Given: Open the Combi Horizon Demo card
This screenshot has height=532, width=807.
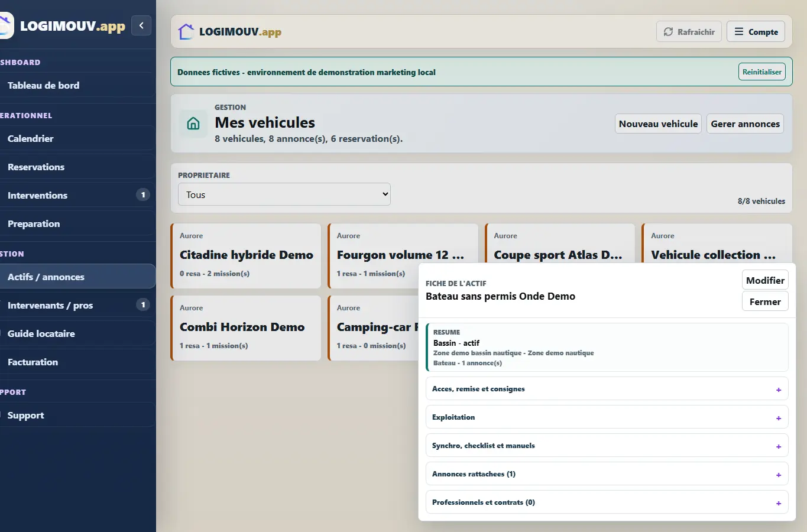Looking at the screenshot, I should pyautogui.click(x=246, y=327).
